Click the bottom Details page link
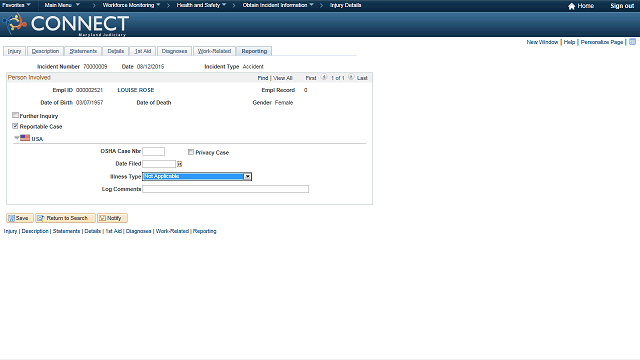The height and width of the screenshot is (360, 640). point(93,231)
